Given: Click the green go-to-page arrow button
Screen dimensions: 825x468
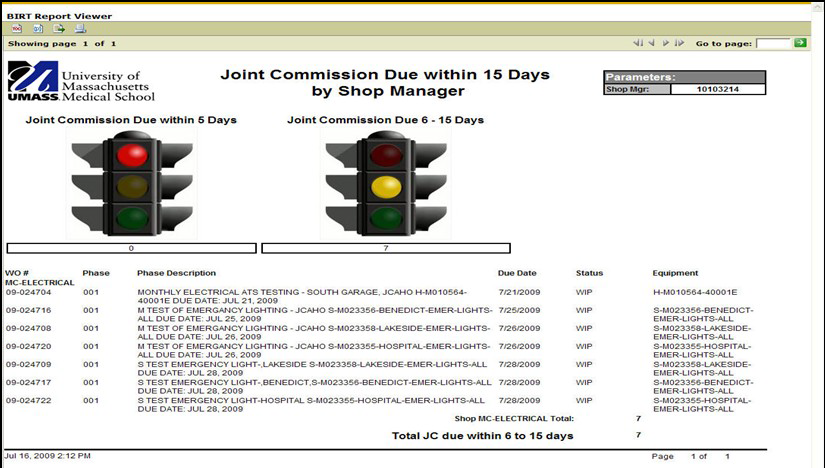Looking at the screenshot, I should click(x=800, y=43).
